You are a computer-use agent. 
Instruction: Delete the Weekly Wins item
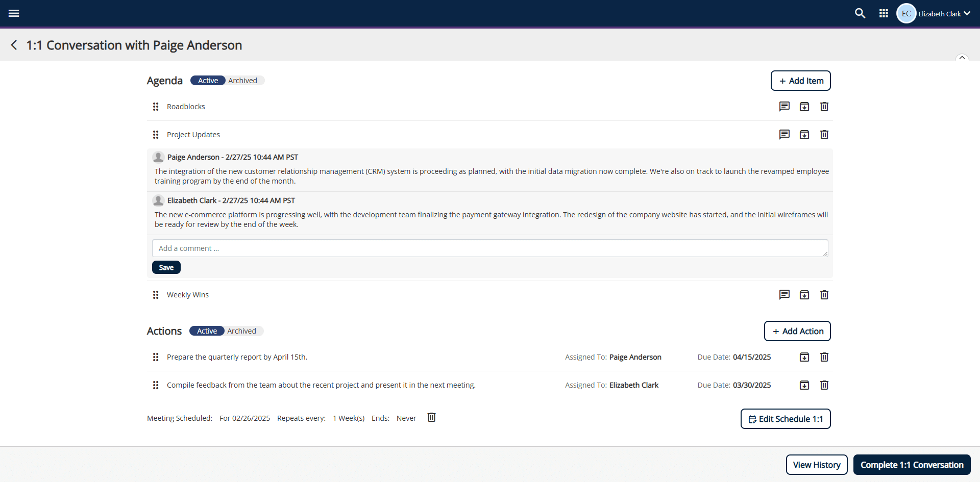[x=824, y=295]
